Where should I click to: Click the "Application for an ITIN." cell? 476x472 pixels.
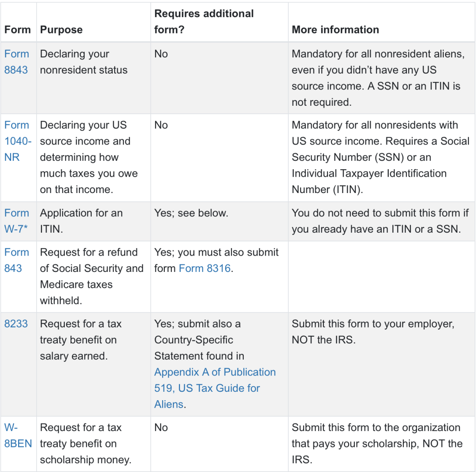click(x=82, y=221)
